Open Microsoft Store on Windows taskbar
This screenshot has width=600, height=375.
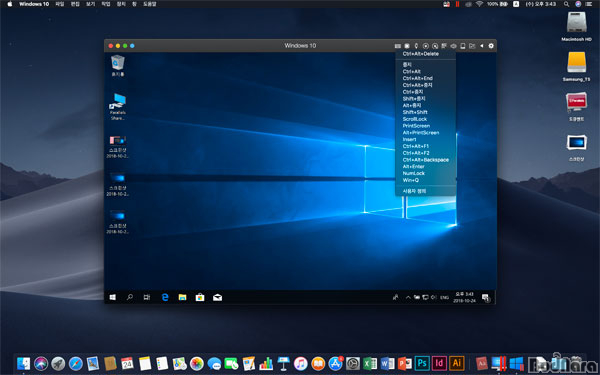[x=200, y=297]
